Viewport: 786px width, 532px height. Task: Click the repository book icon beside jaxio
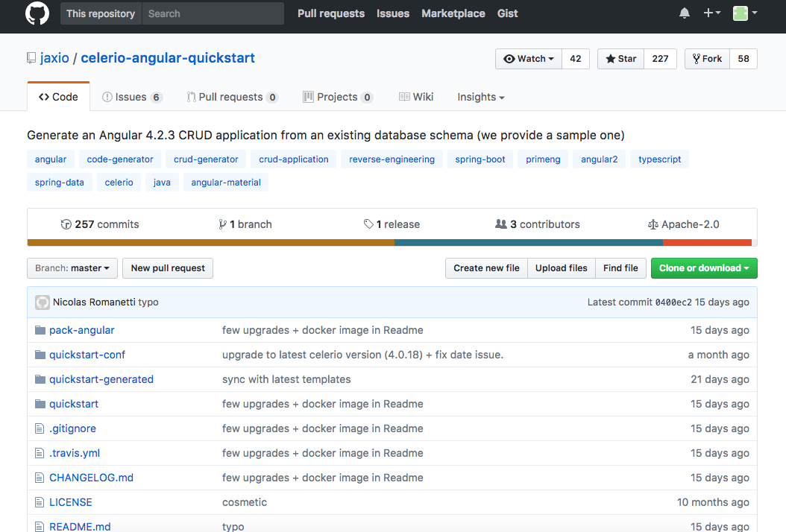pos(31,58)
